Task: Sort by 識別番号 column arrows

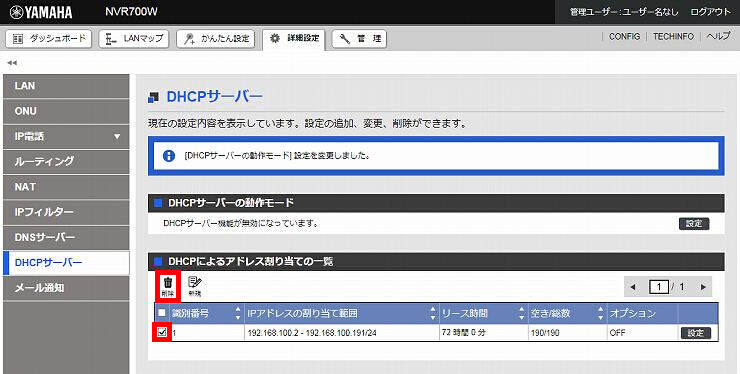Action: [x=237, y=313]
